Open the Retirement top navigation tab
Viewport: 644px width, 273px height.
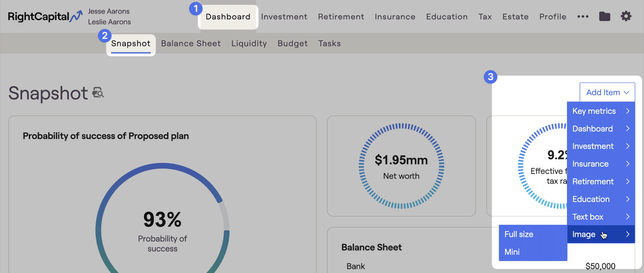point(341,17)
